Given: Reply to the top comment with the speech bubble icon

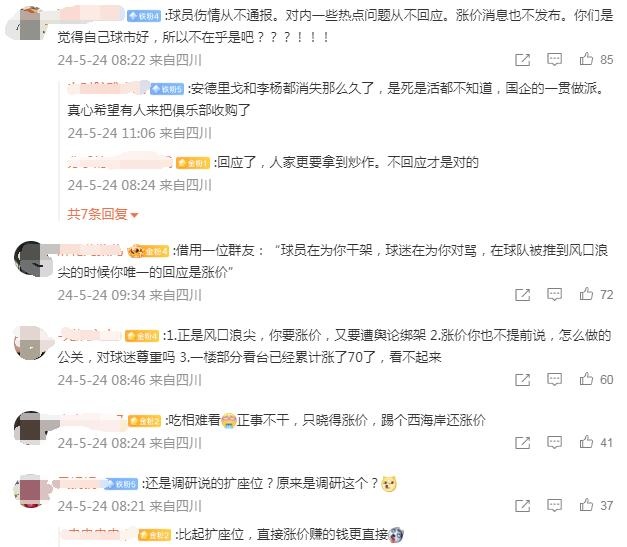Looking at the screenshot, I should [x=554, y=60].
